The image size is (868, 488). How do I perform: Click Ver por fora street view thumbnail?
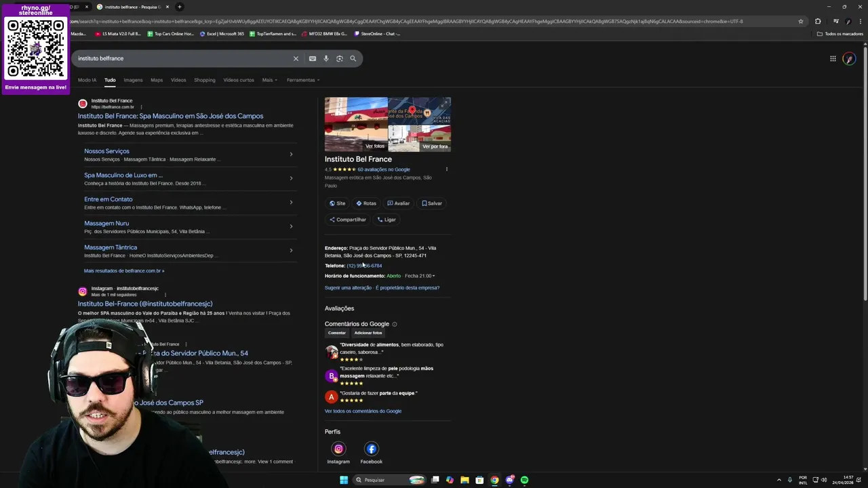pos(420,138)
